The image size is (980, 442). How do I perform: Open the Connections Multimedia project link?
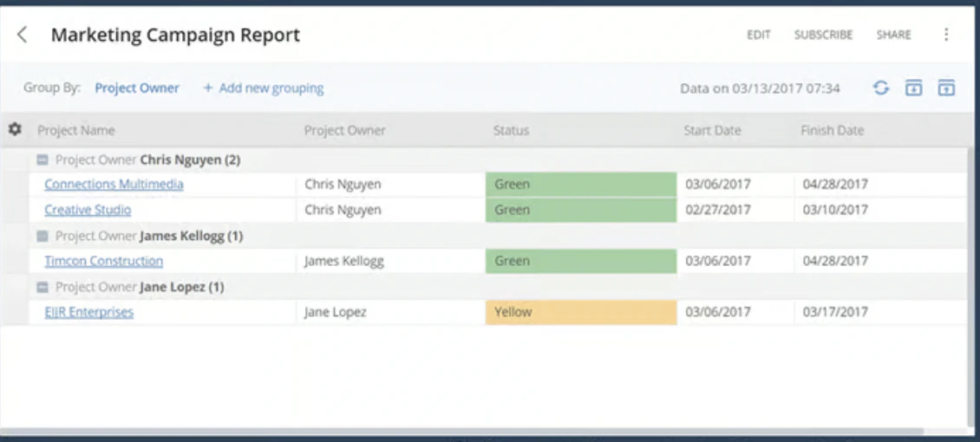(114, 184)
